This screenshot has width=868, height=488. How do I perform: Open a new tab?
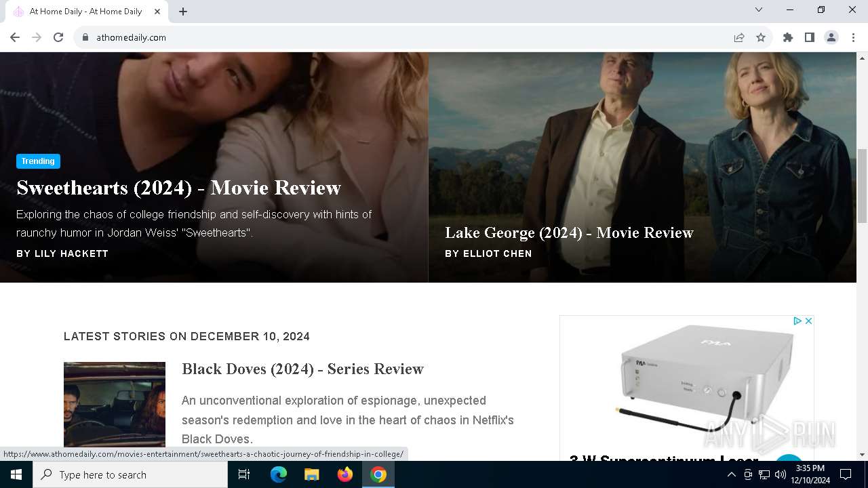(x=183, y=12)
